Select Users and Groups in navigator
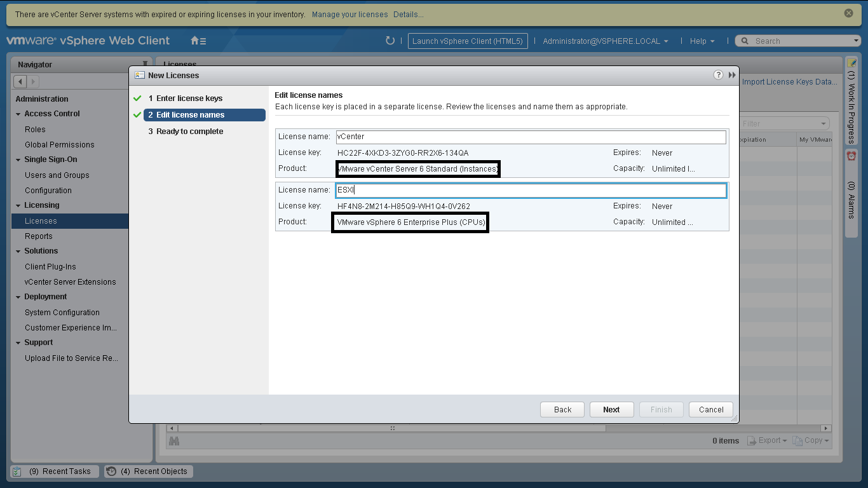Viewport: 868px width, 488px height. (57, 175)
